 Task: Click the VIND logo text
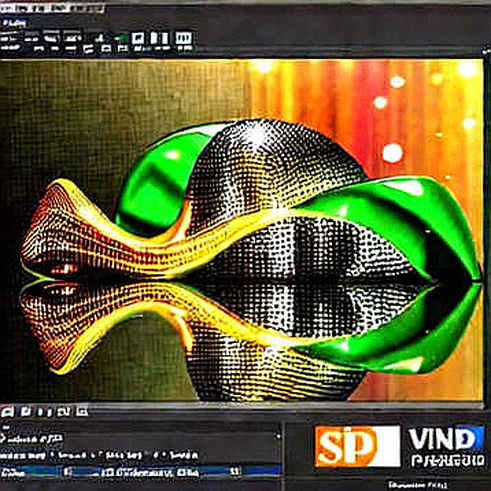pyautogui.click(x=446, y=439)
